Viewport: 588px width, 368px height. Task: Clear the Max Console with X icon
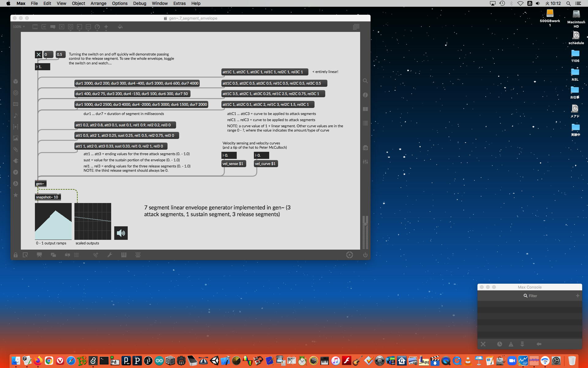click(483, 344)
